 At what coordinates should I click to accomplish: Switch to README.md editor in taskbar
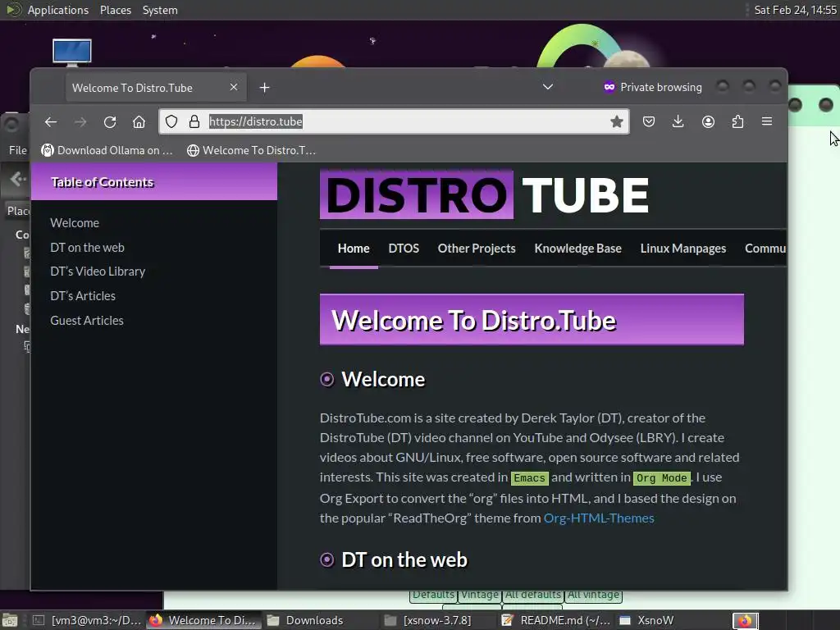[555, 620]
